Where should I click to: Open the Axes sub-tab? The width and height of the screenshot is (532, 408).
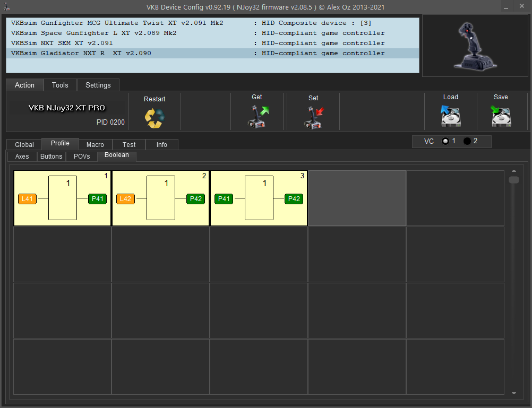[x=22, y=157]
